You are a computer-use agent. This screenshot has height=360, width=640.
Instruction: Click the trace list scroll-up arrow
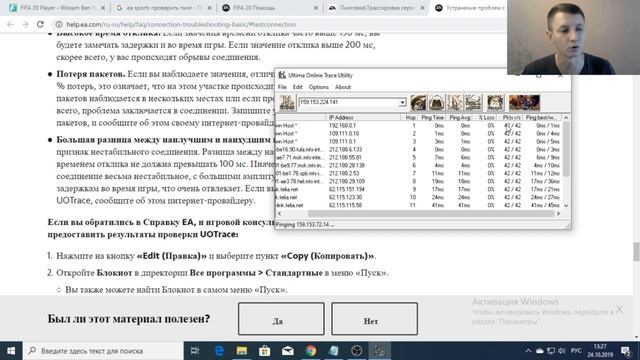566,118
